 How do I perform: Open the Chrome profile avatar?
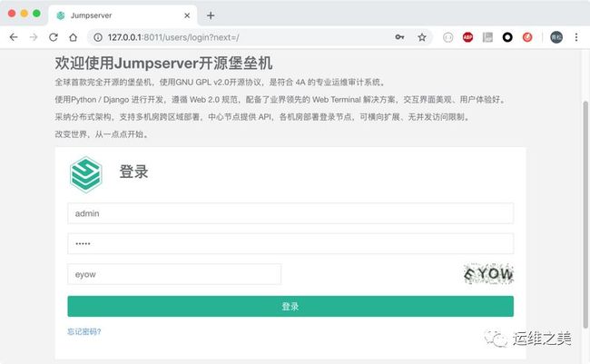click(556, 37)
